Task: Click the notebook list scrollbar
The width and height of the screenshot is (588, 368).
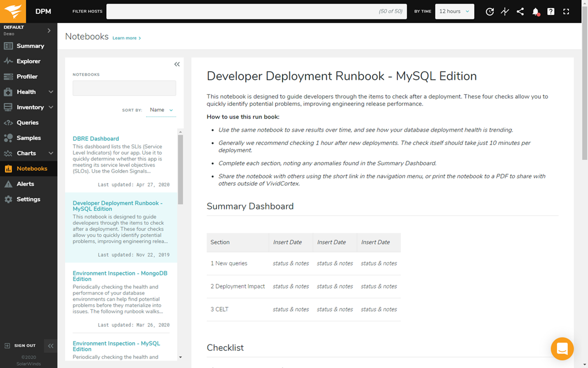Action: click(180, 170)
